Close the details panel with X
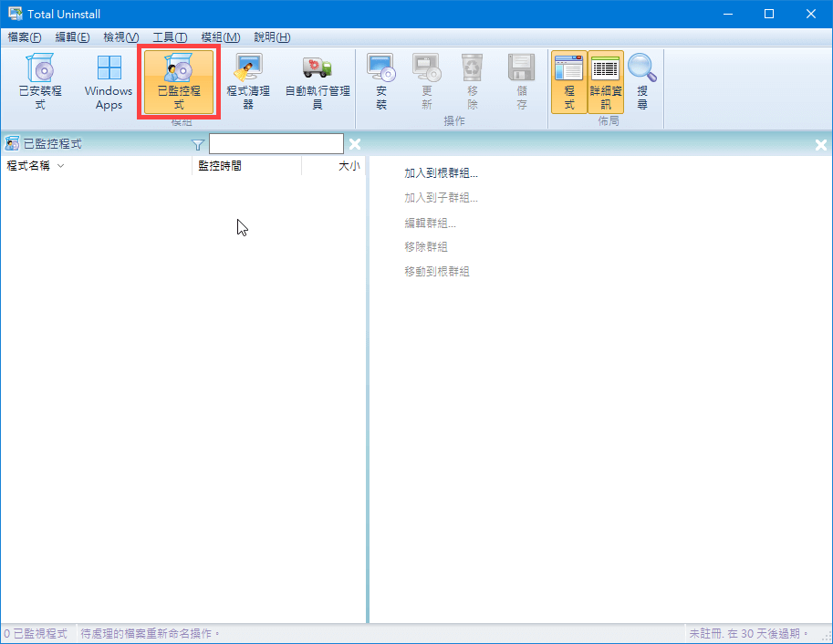The image size is (833, 644). pos(820,145)
